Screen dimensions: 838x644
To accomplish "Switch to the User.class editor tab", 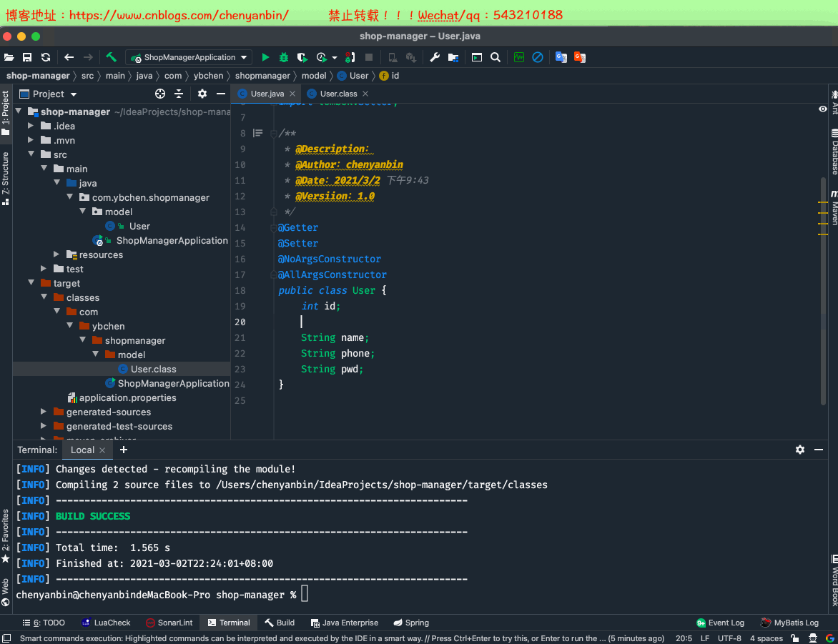I will [x=337, y=93].
